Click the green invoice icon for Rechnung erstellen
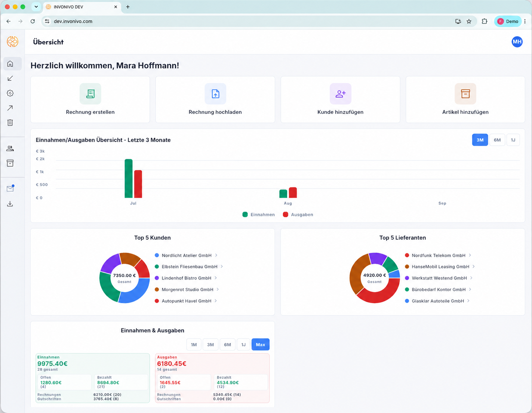 90,93
